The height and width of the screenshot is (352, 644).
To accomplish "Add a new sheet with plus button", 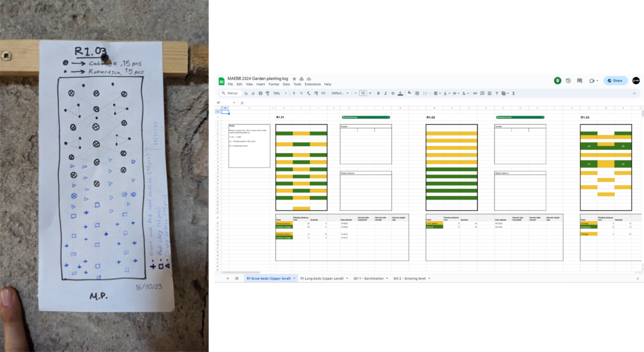I will (228, 278).
